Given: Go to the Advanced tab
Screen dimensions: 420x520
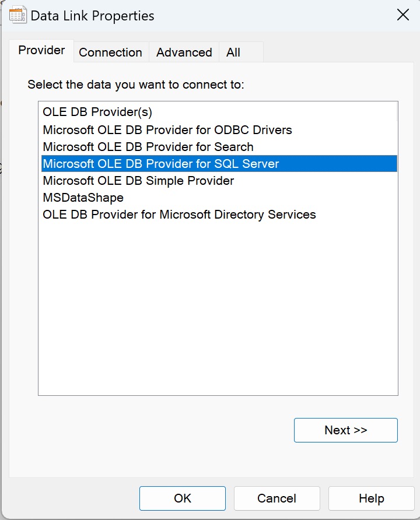Looking at the screenshot, I should point(184,52).
